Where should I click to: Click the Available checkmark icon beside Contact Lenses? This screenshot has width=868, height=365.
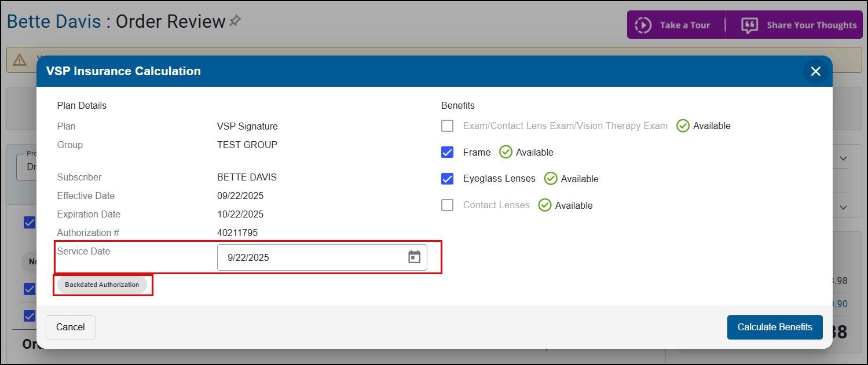pos(544,205)
